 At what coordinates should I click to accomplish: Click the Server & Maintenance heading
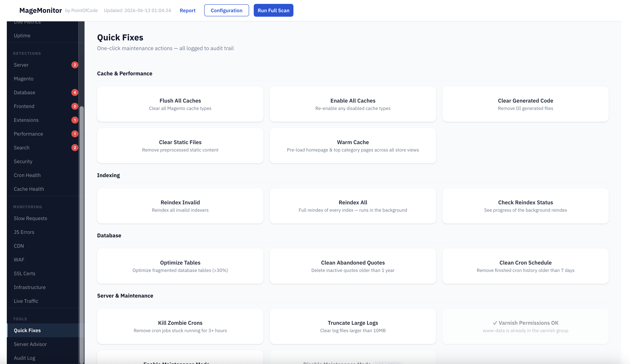pyautogui.click(x=125, y=296)
